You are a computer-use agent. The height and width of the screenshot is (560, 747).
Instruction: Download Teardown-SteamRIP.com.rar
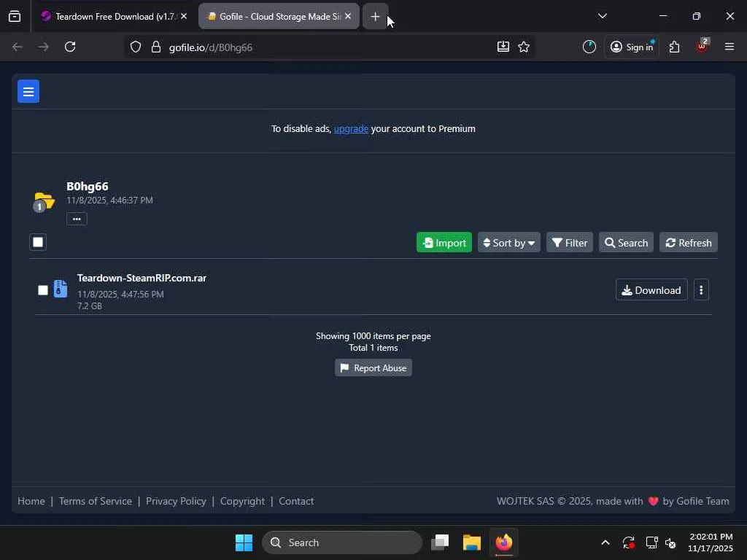coord(651,290)
